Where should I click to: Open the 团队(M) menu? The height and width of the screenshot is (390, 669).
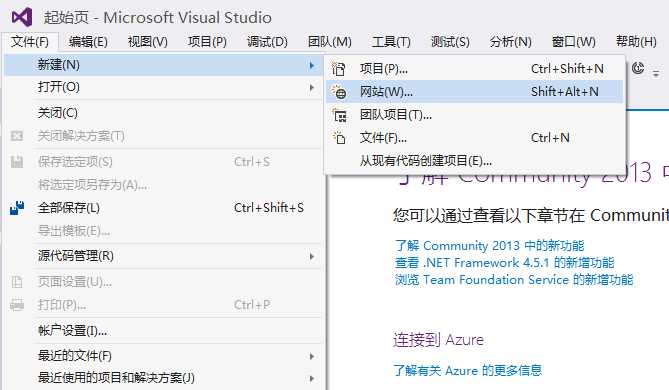coord(330,41)
